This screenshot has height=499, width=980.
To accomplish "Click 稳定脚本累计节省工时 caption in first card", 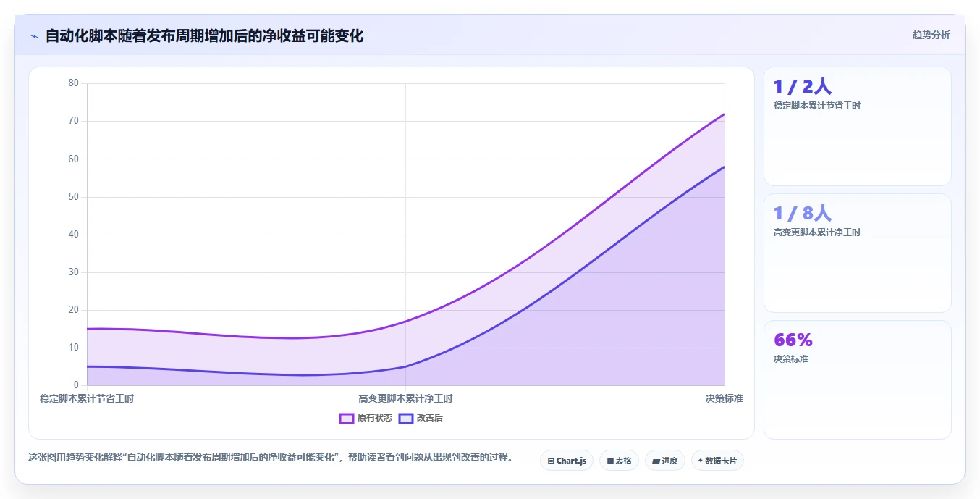I will click(817, 106).
